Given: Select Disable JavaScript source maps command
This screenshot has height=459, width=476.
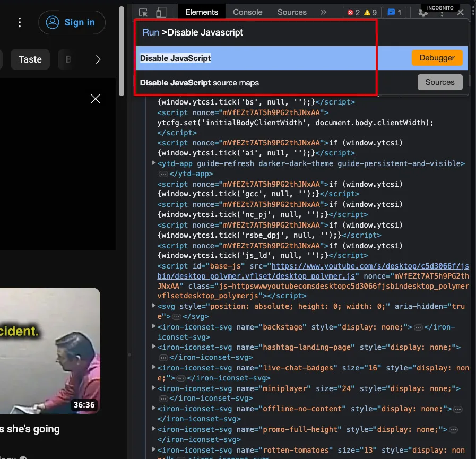Looking at the screenshot, I should click(301, 83).
